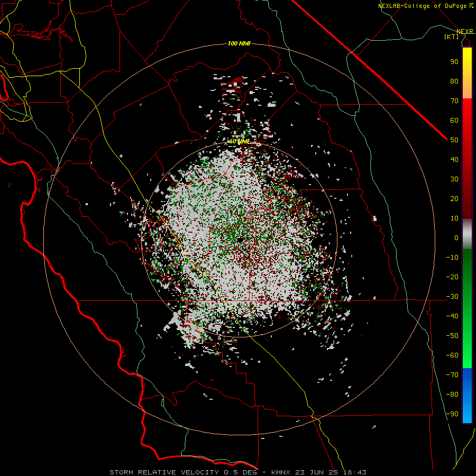Click the -40 knot scale value
Viewport: 476px width, 476px height.
pyautogui.click(x=452, y=316)
